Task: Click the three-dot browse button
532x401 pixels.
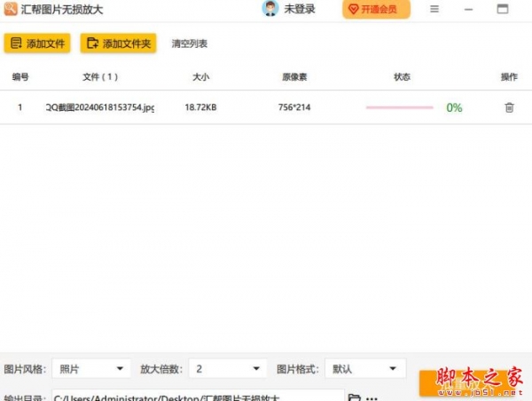Action: pos(372,398)
